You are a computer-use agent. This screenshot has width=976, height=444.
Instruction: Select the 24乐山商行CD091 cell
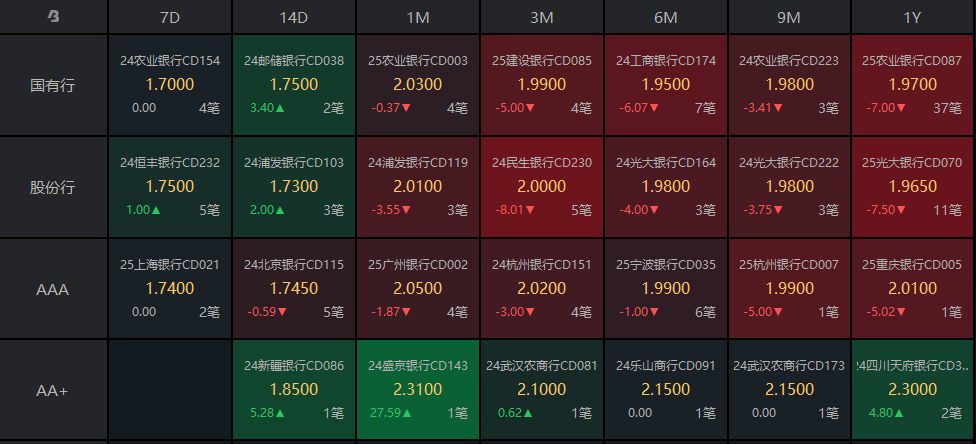[x=666, y=391]
